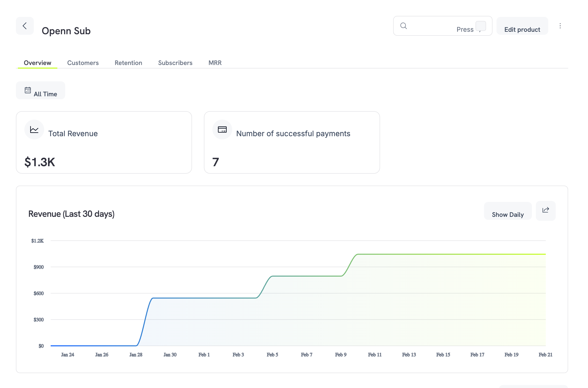Click the credit card icon on payments card
The image size is (588, 388).
point(222,129)
